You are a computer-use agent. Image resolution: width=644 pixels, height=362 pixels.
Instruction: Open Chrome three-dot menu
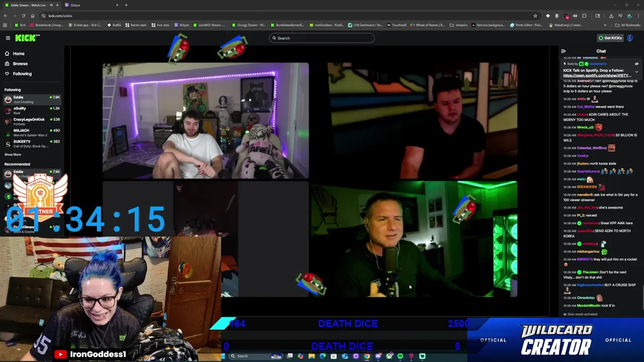tap(638, 16)
